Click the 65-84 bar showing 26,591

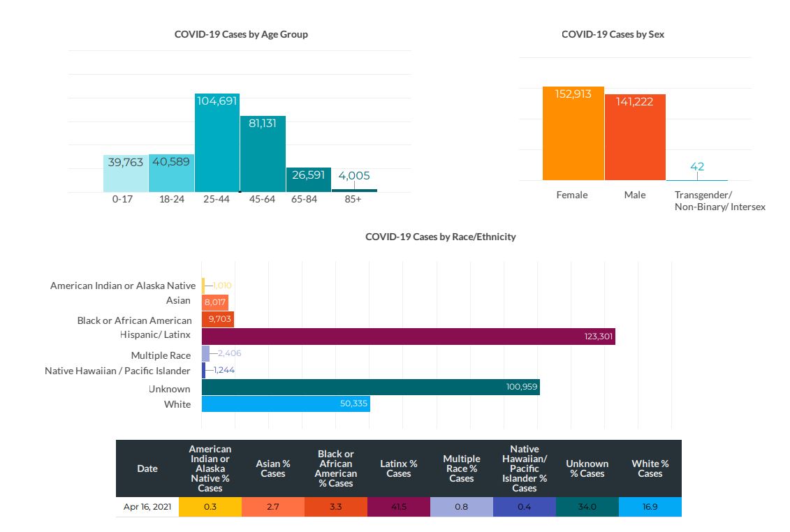(x=308, y=179)
